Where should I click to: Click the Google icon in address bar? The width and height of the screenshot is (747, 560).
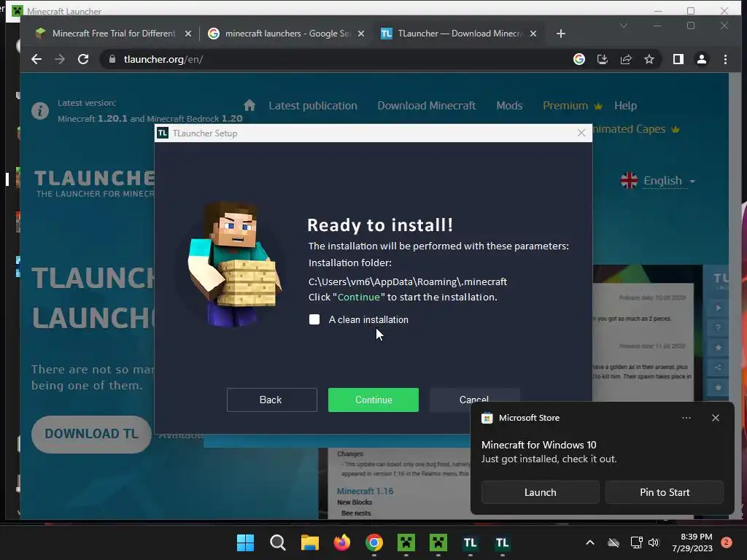[579, 60]
